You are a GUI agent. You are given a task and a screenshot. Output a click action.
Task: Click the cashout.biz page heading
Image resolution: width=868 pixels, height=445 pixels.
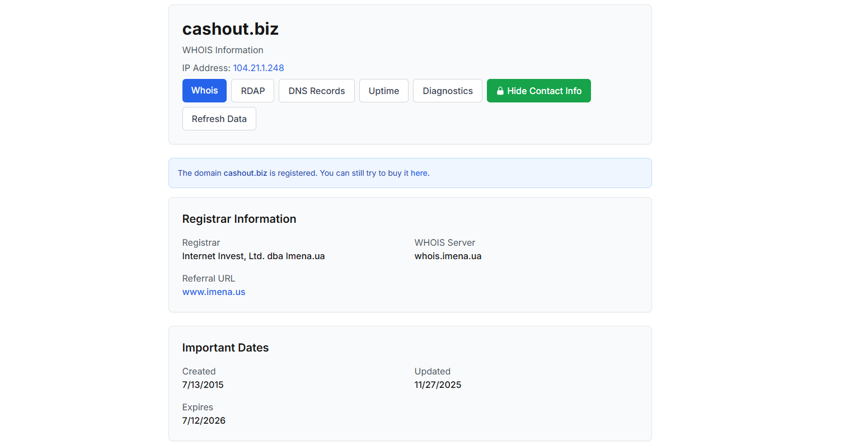(230, 29)
